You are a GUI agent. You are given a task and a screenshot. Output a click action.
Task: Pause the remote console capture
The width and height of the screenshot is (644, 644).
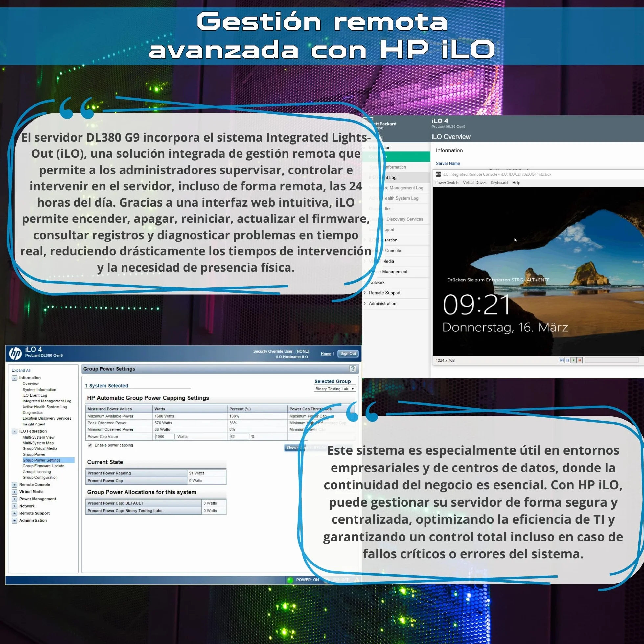(x=567, y=360)
